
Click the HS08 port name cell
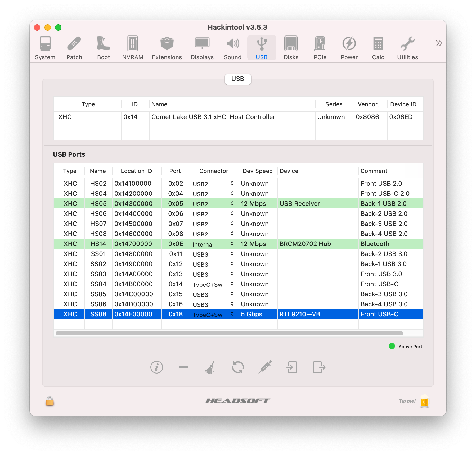pyautogui.click(x=98, y=234)
